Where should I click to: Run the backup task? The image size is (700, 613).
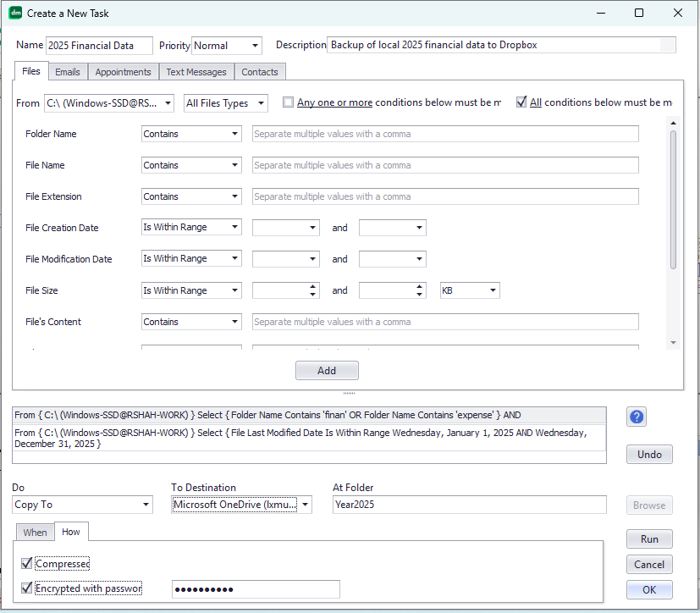[x=648, y=538]
